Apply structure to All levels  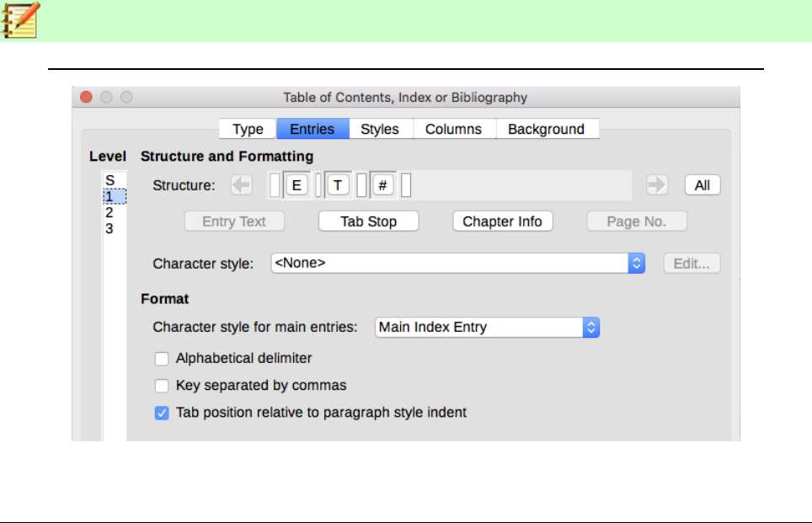(702, 186)
